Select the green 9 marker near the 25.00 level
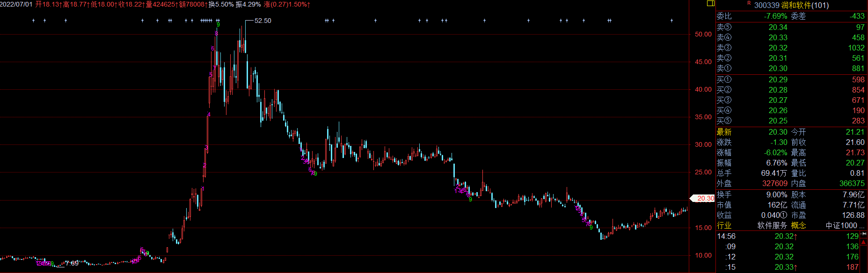 pos(315,174)
